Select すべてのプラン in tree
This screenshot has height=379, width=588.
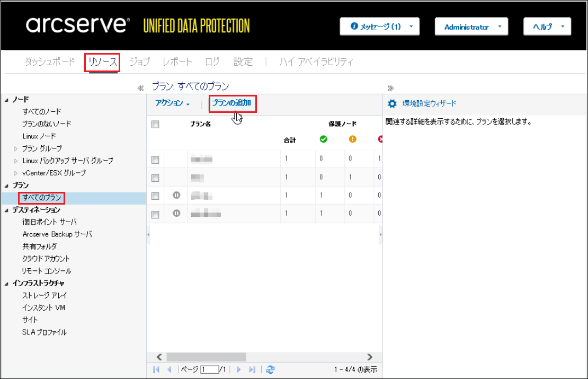[42, 197]
